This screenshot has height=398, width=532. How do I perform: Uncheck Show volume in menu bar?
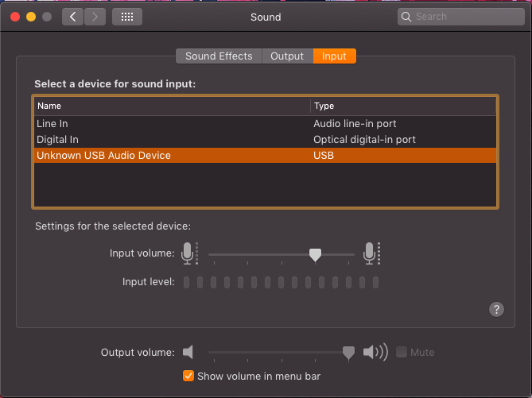coord(188,376)
